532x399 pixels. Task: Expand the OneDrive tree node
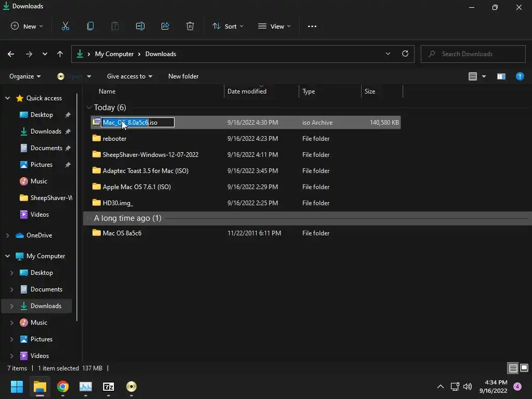(x=7, y=235)
